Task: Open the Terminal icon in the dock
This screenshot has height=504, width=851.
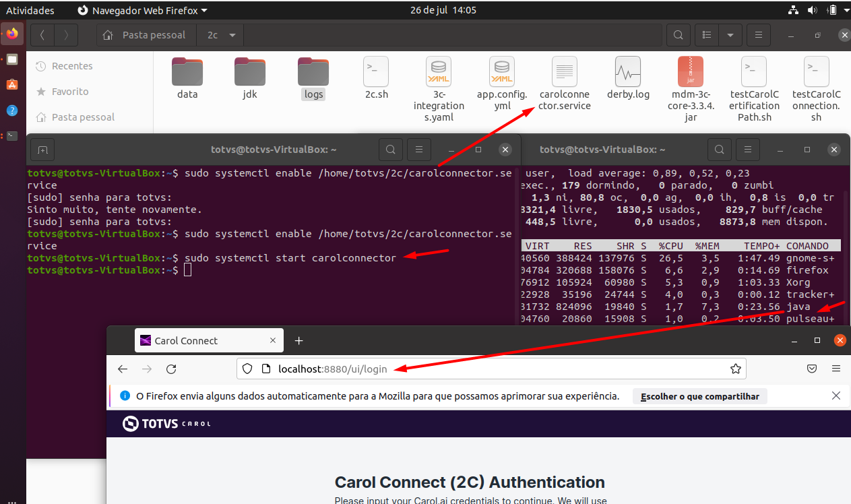Action: pos(12,135)
